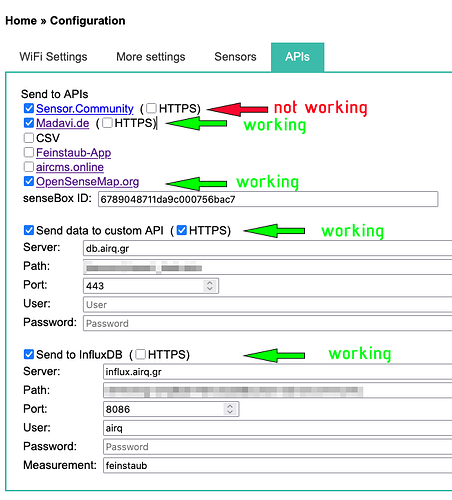This screenshot has width=452, height=500.
Task: Open the More settings tab
Action: [151, 57]
